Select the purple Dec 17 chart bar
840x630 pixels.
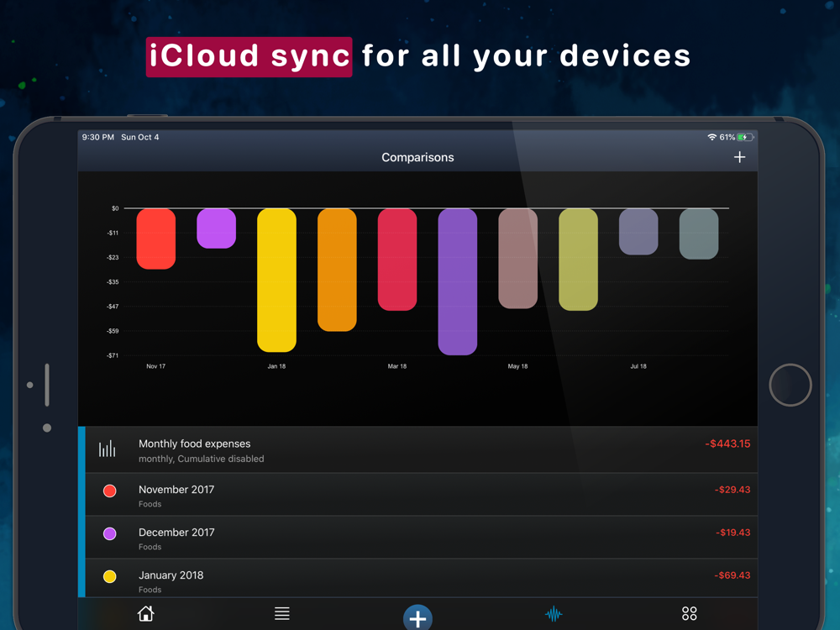pos(217,228)
